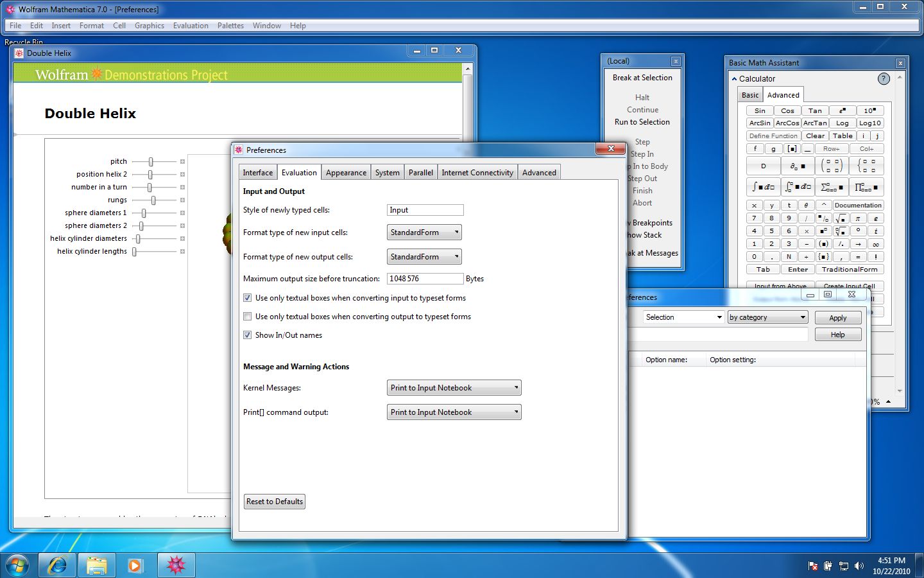
Task: Click the degree symbol button
Action: click(x=858, y=231)
